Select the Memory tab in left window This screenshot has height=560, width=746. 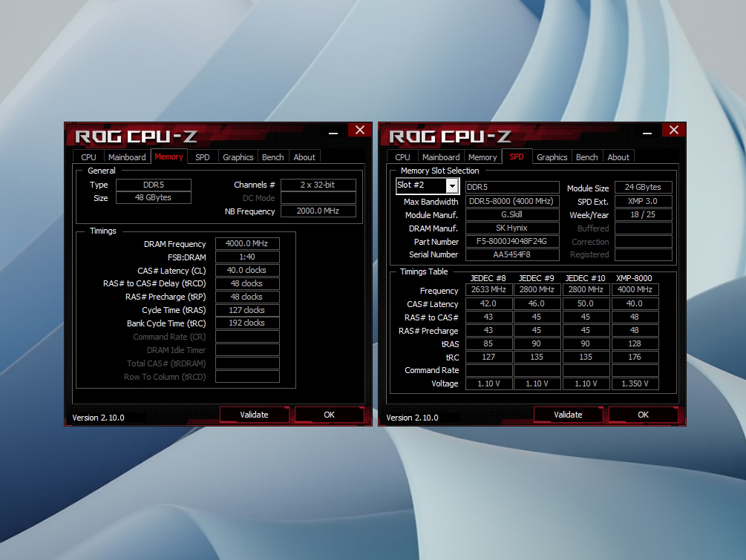click(169, 157)
